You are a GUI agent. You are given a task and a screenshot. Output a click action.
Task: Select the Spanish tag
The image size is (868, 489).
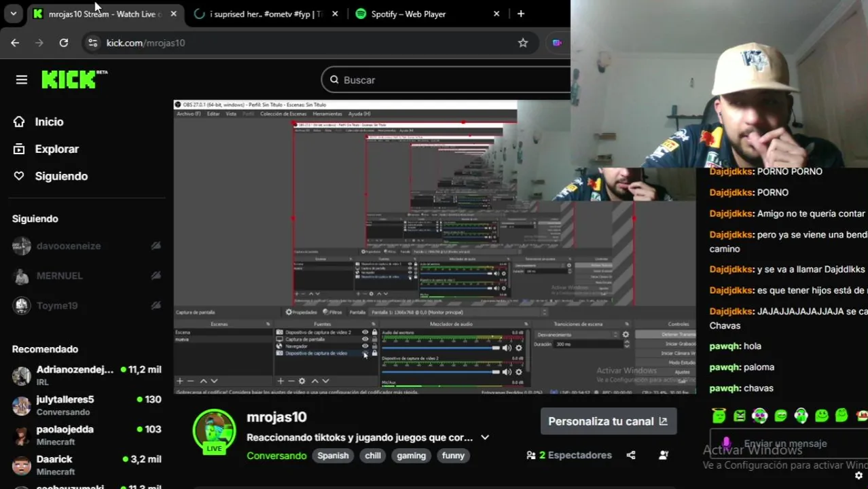click(333, 456)
